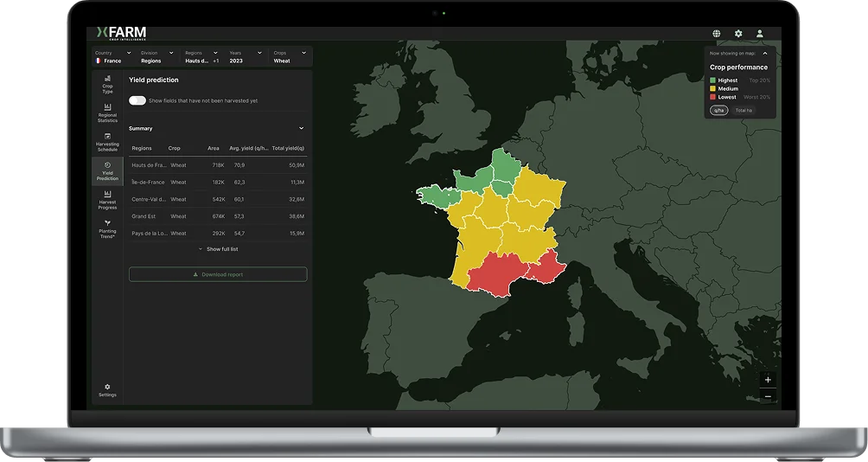Image resolution: width=868 pixels, height=462 pixels.
Task: Open the Country dropdown showing France
Action: [x=113, y=56]
